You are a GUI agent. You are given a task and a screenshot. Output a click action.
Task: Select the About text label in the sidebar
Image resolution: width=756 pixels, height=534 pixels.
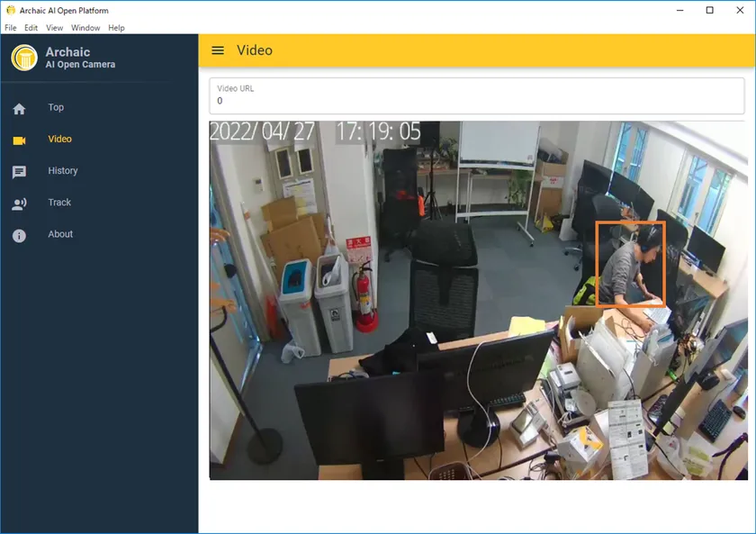coord(60,234)
